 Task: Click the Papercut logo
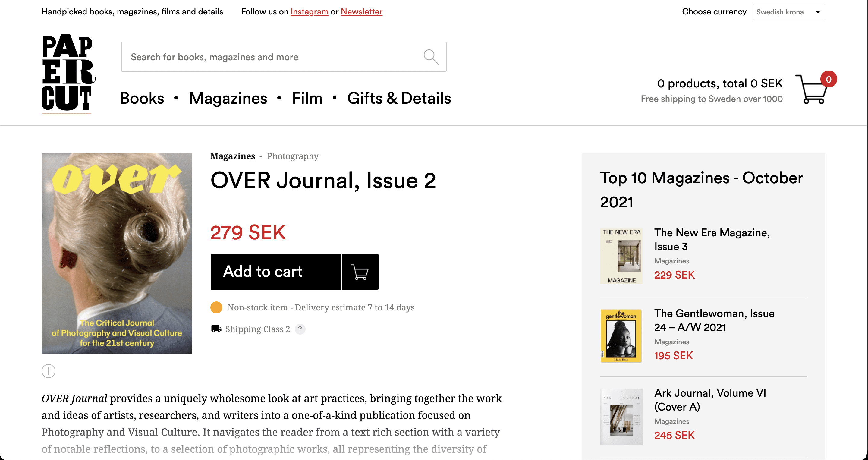pyautogui.click(x=68, y=74)
